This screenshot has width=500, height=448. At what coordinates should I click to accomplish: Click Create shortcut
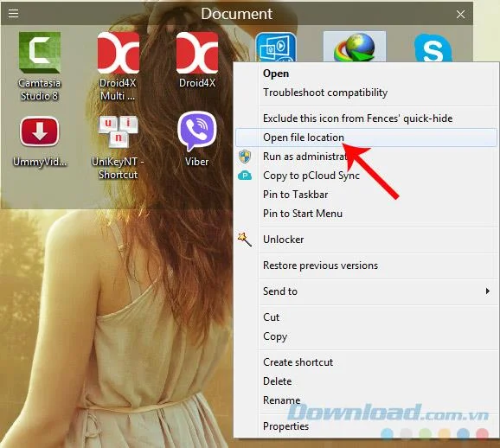coord(366,362)
